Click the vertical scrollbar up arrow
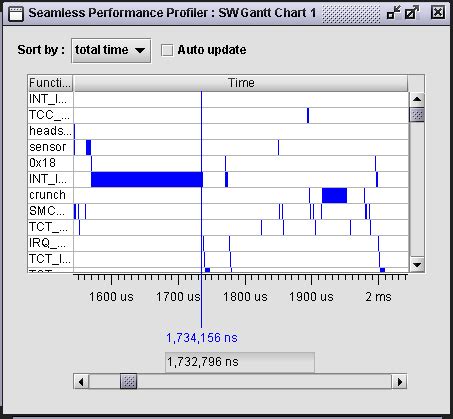This screenshot has width=453, height=419. click(417, 99)
